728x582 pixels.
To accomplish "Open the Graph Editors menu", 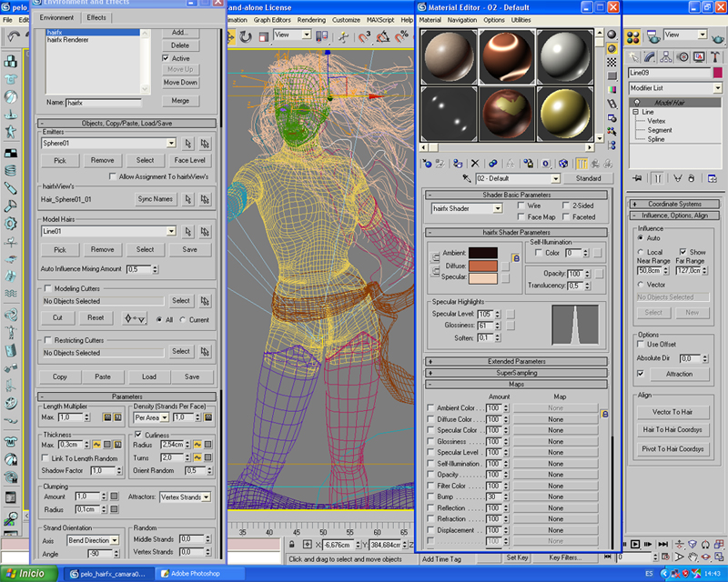I will point(272,20).
